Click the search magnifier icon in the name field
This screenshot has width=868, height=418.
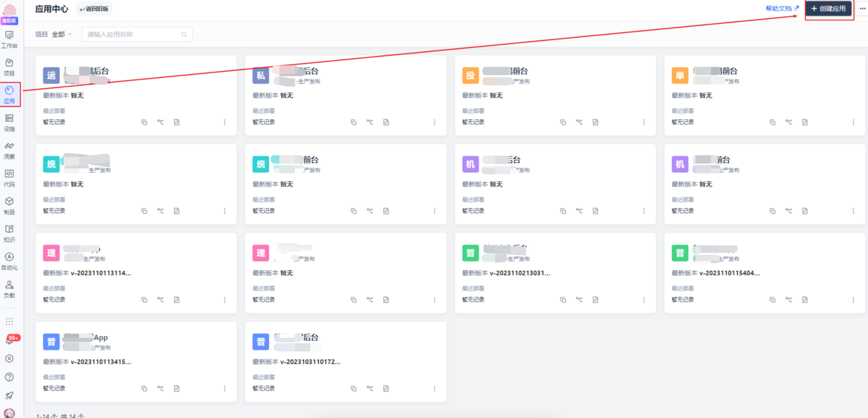click(184, 34)
